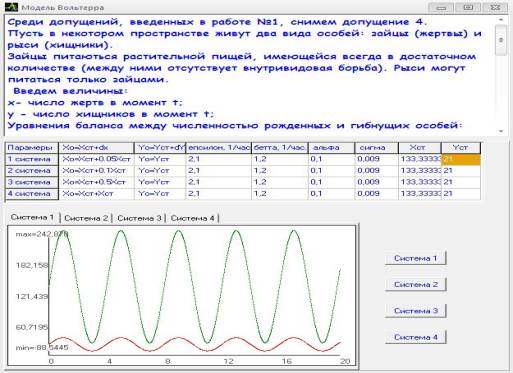Click the application icon in title bar
The height and width of the screenshot is (373, 513).
(11, 7)
